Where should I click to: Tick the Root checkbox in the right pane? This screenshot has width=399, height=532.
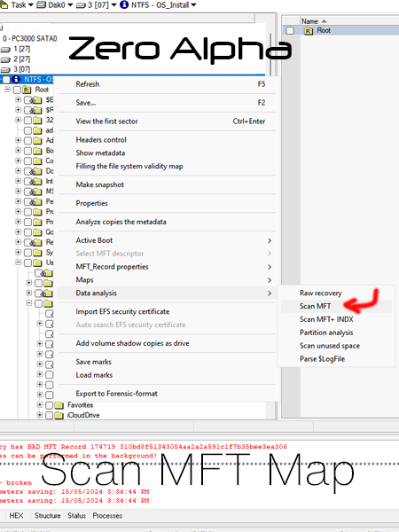coord(290,31)
